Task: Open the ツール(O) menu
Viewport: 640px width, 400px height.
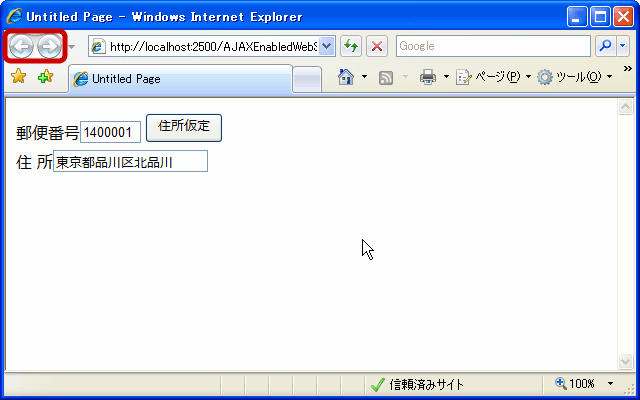Action: tap(575, 77)
